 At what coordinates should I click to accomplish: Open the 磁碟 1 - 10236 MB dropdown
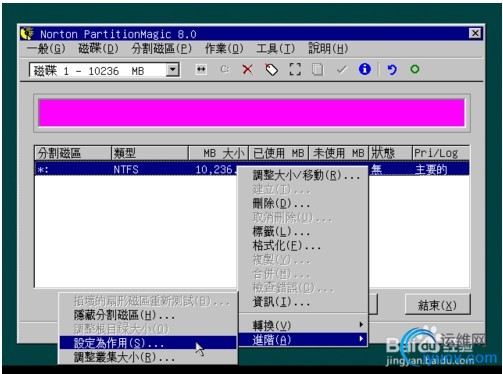pyautogui.click(x=173, y=70)
